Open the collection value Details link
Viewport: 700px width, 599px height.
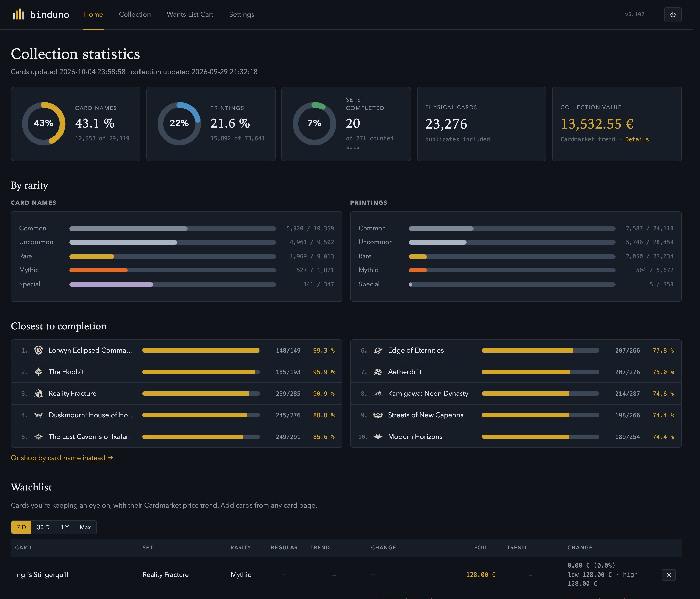[x=637, y=139]
